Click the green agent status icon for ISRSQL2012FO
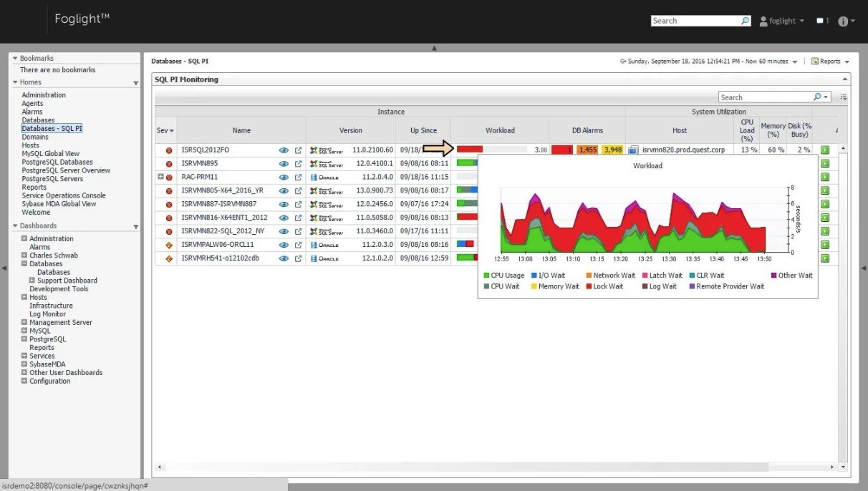The width and height of the screenshot is (868, 491). pyautogui.click(x=825, y=150)
